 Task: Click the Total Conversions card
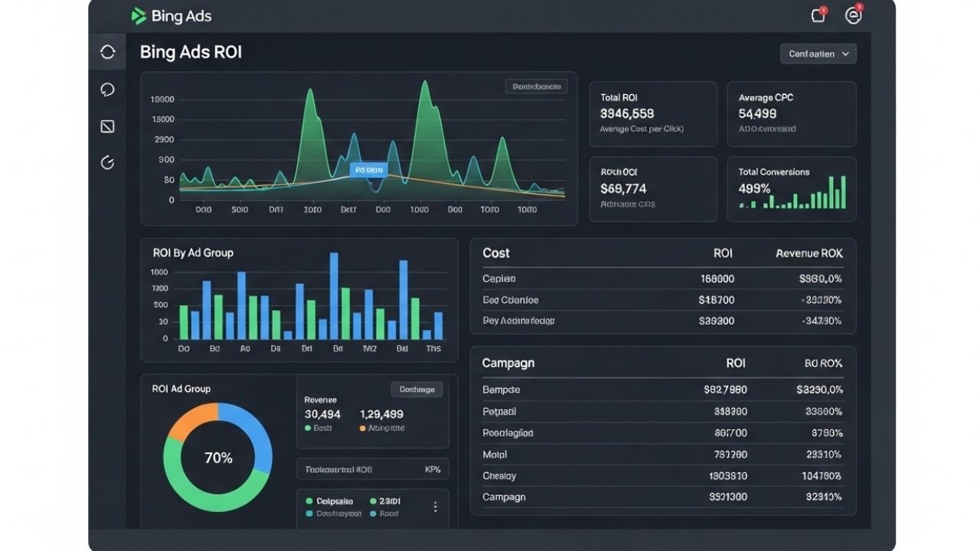pos(791,189)
